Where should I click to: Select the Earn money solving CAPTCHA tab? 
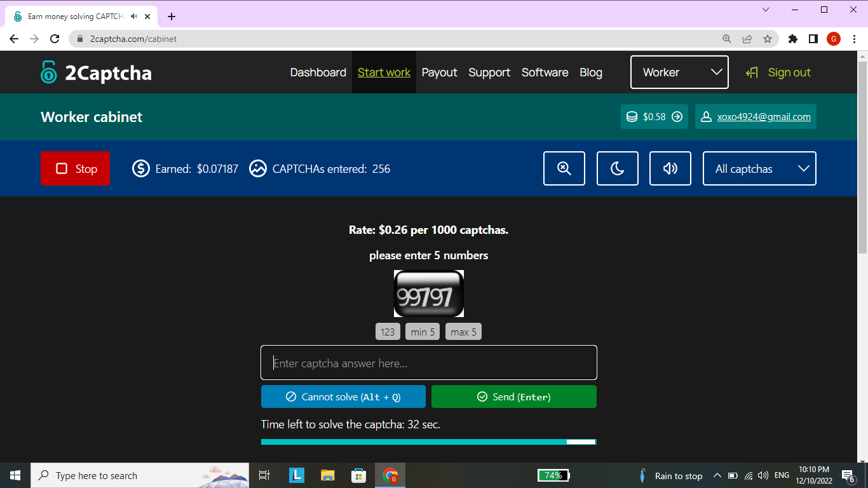[83, 17]
